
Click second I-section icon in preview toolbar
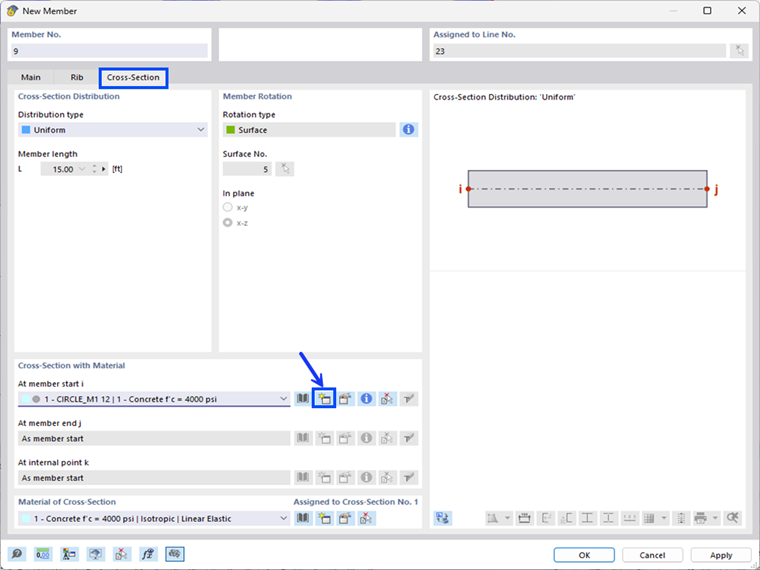[608, 518]
